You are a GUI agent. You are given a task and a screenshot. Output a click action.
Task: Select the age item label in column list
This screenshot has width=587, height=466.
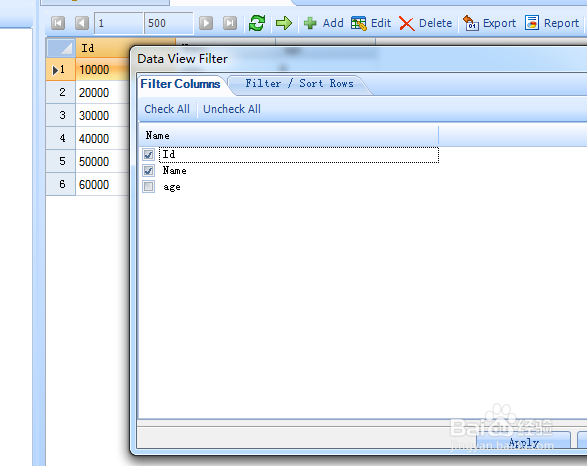click(x=172, y=187)
